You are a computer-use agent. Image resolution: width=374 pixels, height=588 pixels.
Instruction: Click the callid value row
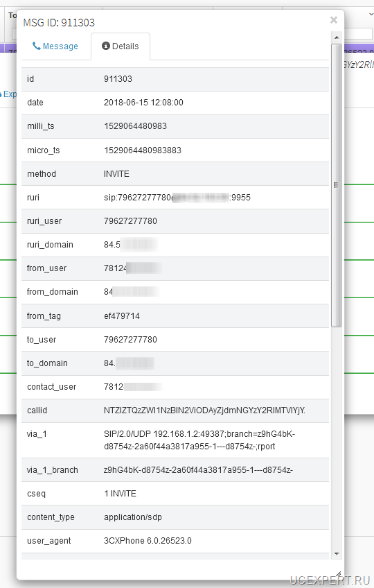pyautogui.click(x=175, y=410)
